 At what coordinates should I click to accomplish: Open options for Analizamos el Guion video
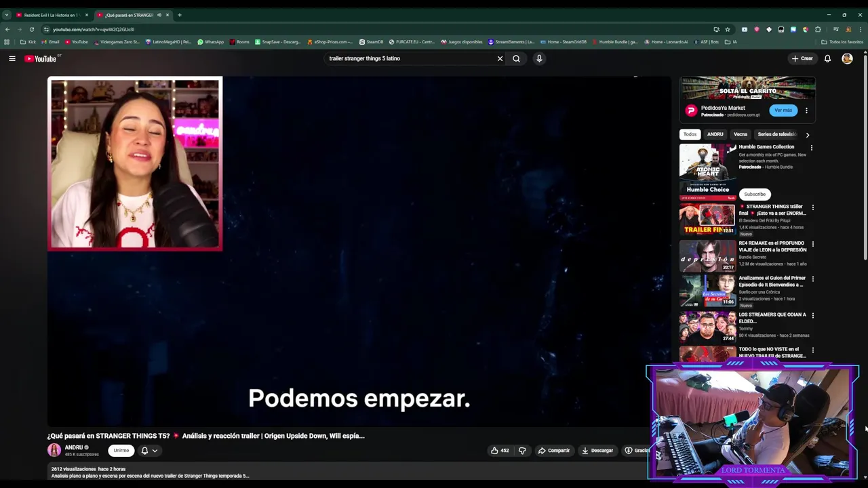[812, 279]
